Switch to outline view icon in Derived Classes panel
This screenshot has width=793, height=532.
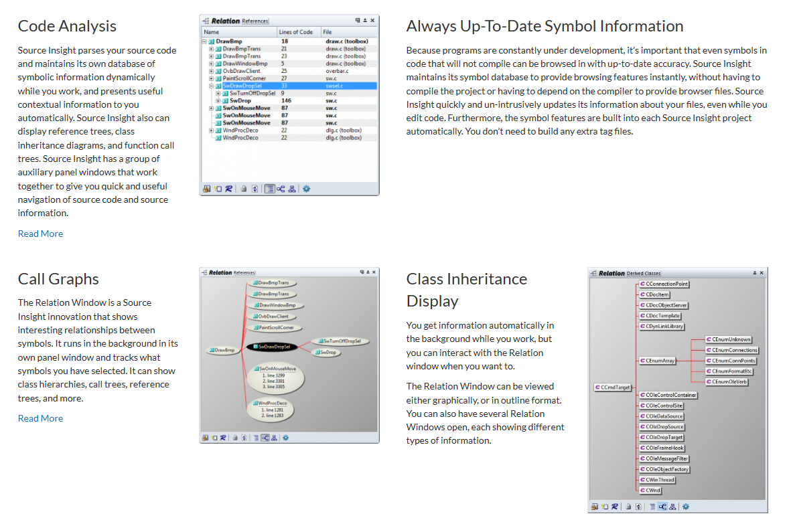tap(652, 507)
